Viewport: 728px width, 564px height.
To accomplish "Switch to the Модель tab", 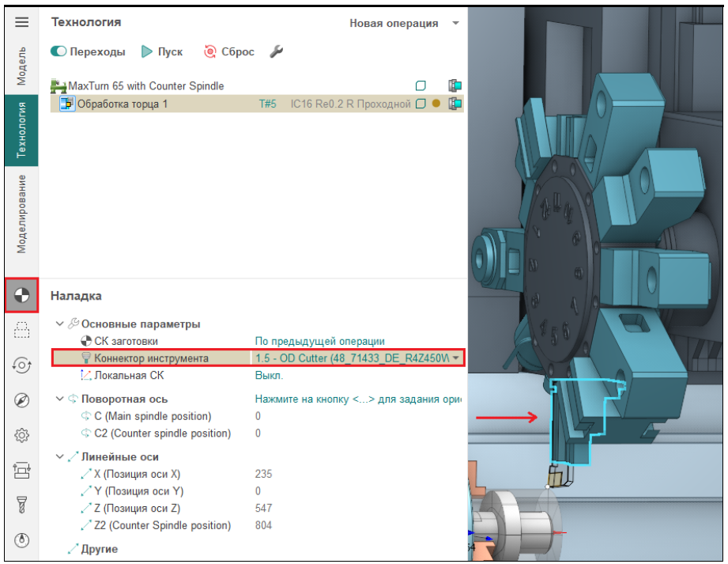I will click(21, 66).
